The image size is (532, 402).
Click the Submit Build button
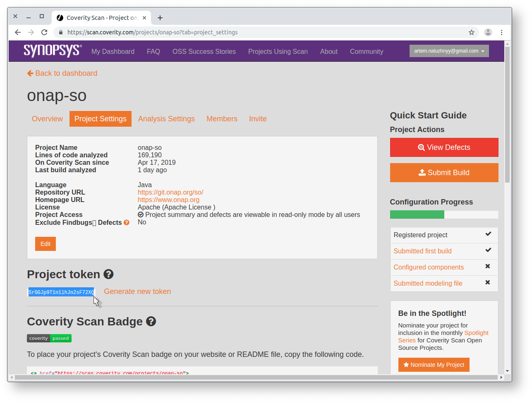pyautogui.click(x=444, y=173)
